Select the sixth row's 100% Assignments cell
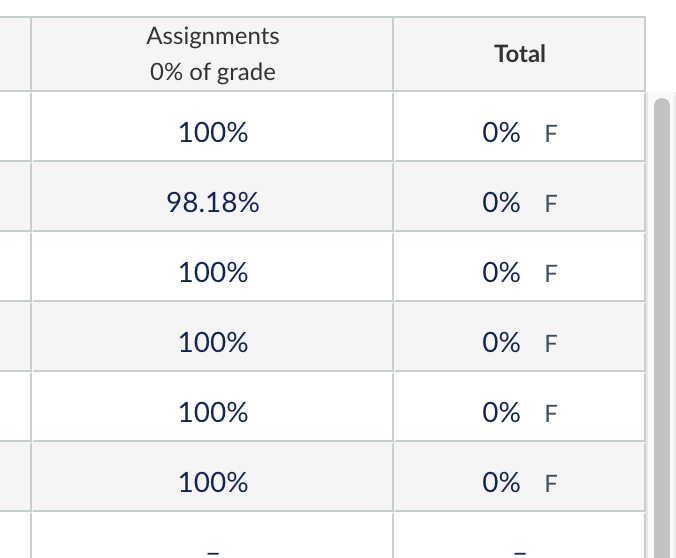The image size is (676, 558). [x=213, y=483]
